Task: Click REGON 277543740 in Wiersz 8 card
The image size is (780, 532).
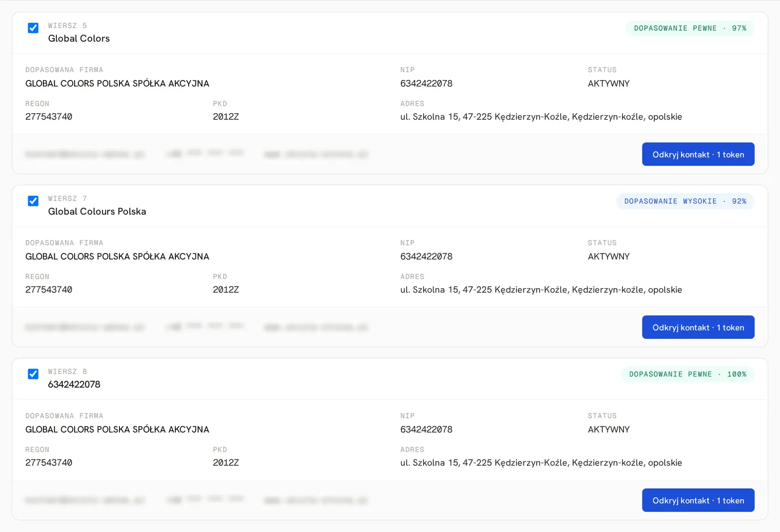Action: coord(49,463)
